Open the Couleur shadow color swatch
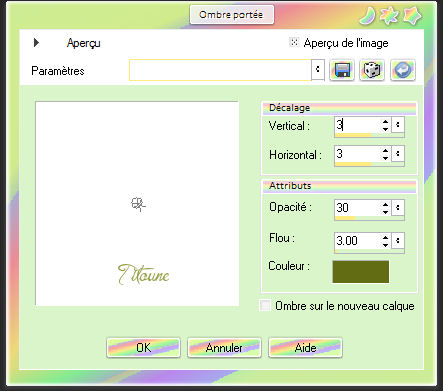The image size is (443, 391). pyautogui.click(x=361, y=272)
